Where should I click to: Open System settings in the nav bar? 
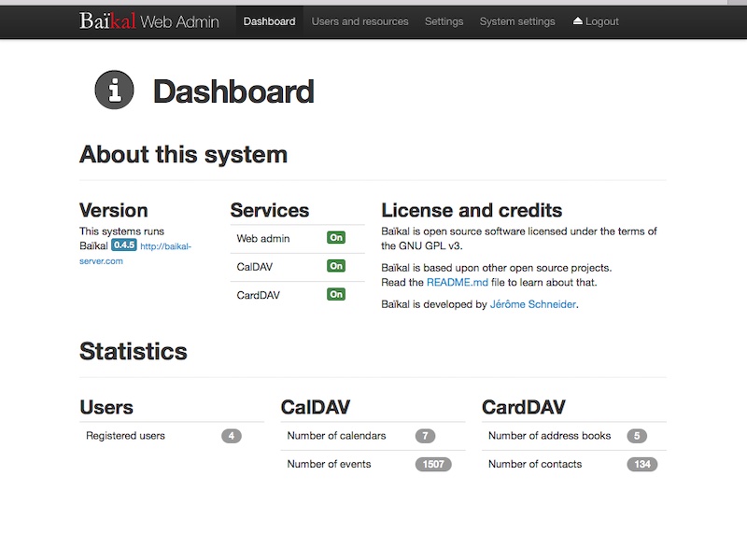(517, 21)
